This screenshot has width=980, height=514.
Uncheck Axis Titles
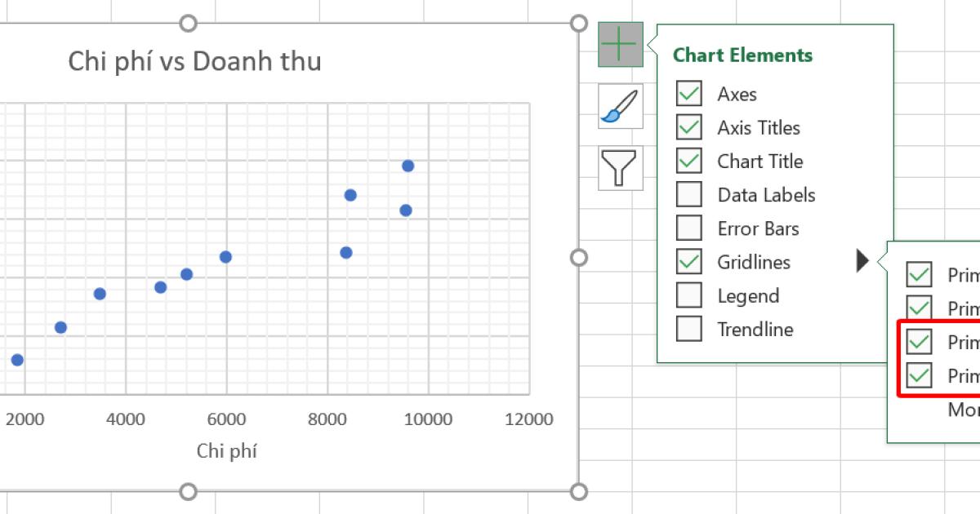(688, 127)
